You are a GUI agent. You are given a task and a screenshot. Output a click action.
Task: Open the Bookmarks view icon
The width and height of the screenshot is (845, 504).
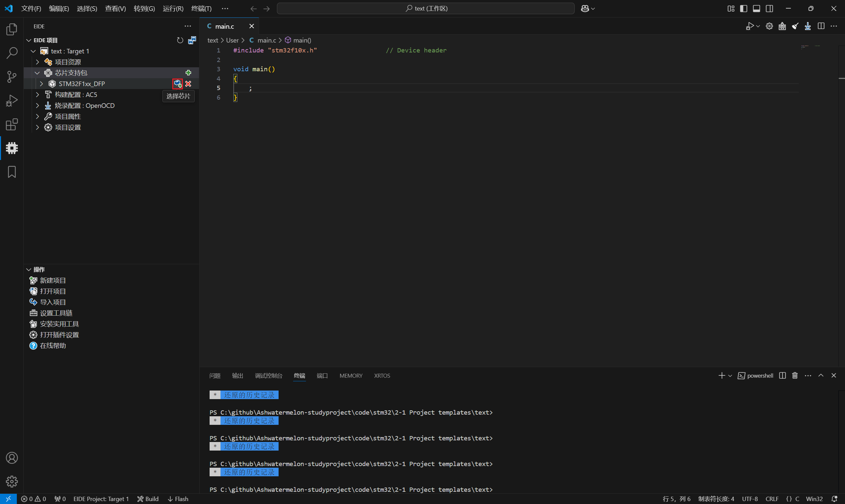[x=12, y=172]
